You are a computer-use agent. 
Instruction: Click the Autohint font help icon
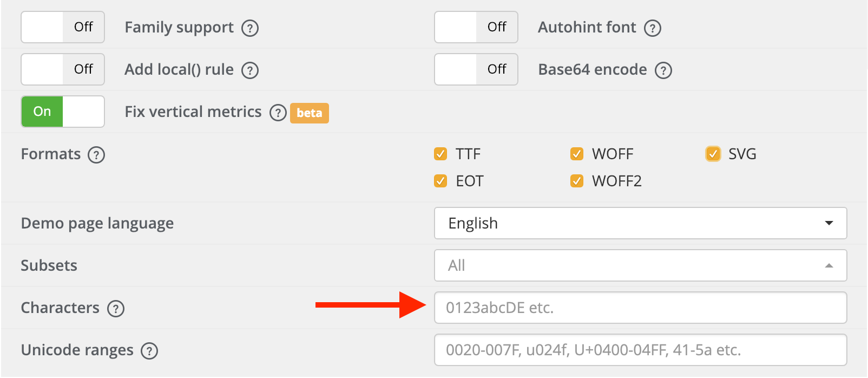tap(653, 28)
